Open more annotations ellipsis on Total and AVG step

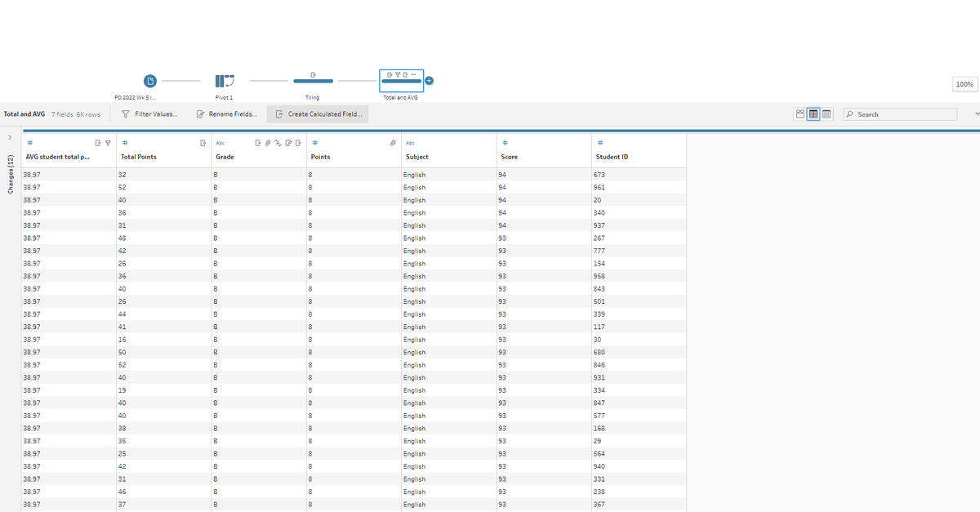click(413, 74)
